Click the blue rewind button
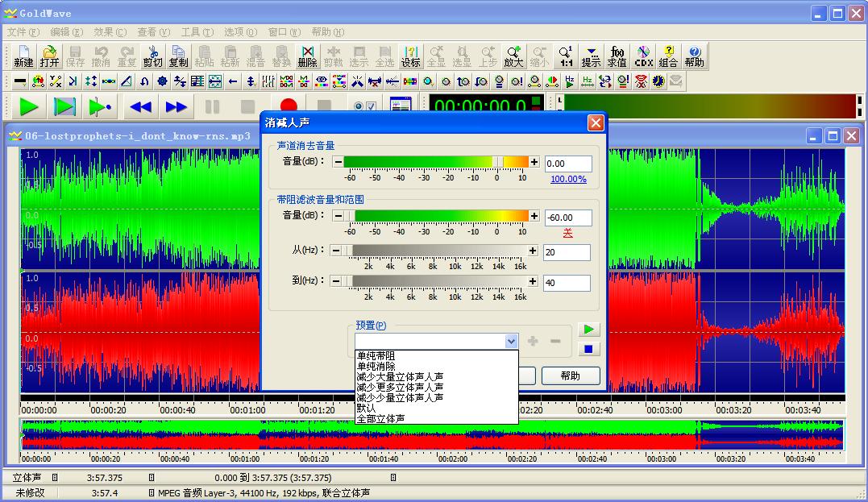The image size is (868, 502). click(140, 106)
